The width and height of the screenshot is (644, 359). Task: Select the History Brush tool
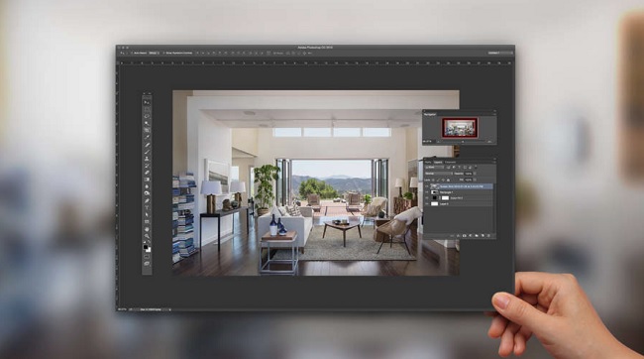(147, 166)
